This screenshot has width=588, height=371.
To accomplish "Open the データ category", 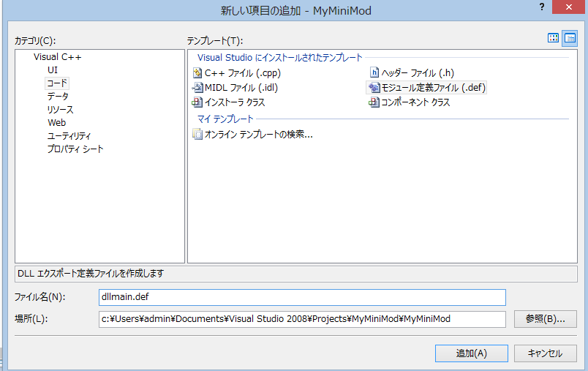I will [x=59, y=97].
